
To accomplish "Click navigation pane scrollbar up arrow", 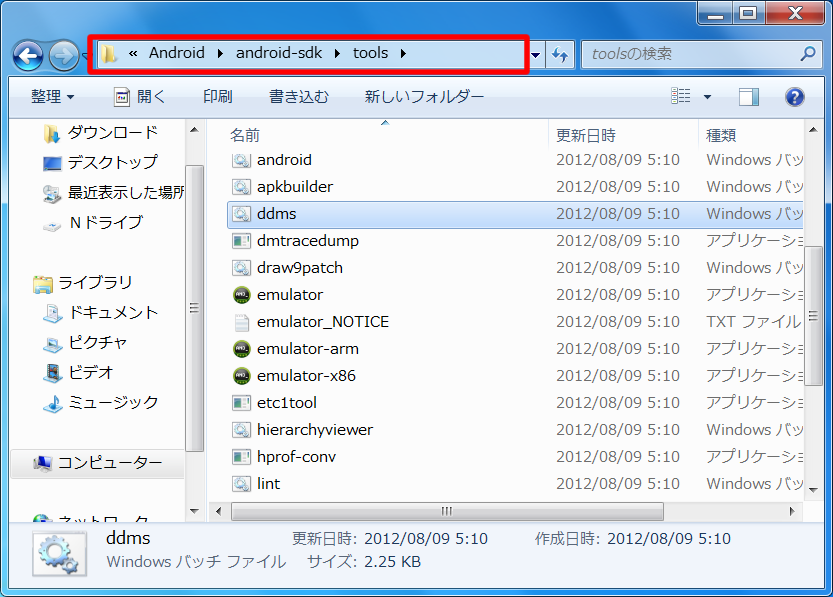I will (x=194, y=130).
